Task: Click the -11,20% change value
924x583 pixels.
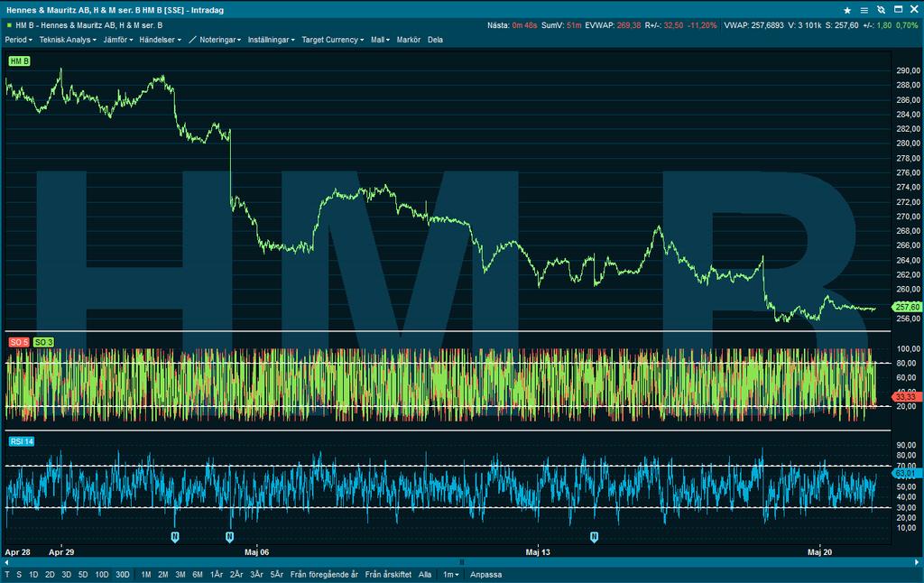Action: (702, 25)
